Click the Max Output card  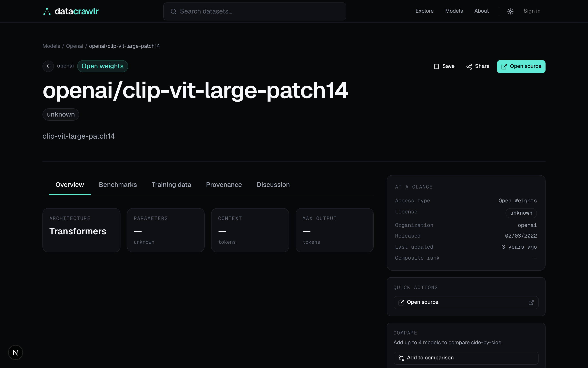coord(334,230)
